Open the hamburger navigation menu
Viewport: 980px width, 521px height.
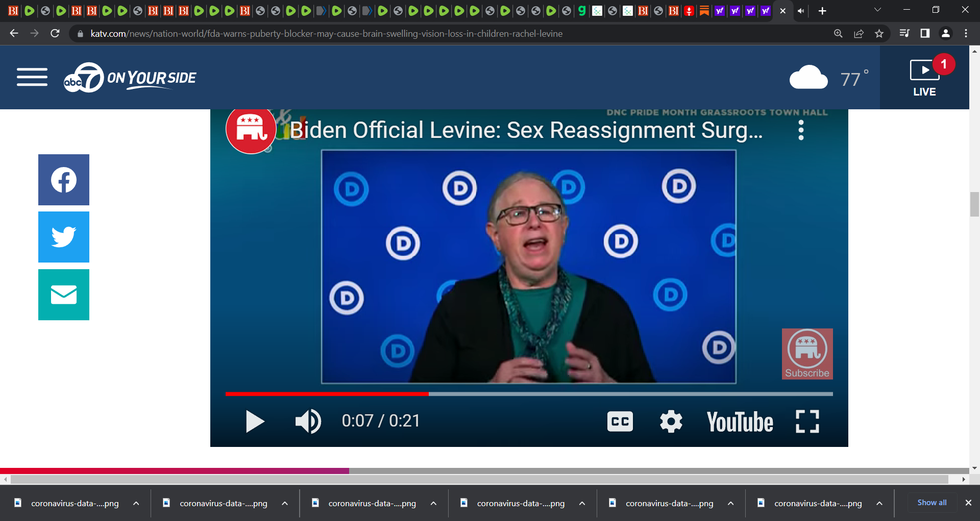(x=32, y=77)
